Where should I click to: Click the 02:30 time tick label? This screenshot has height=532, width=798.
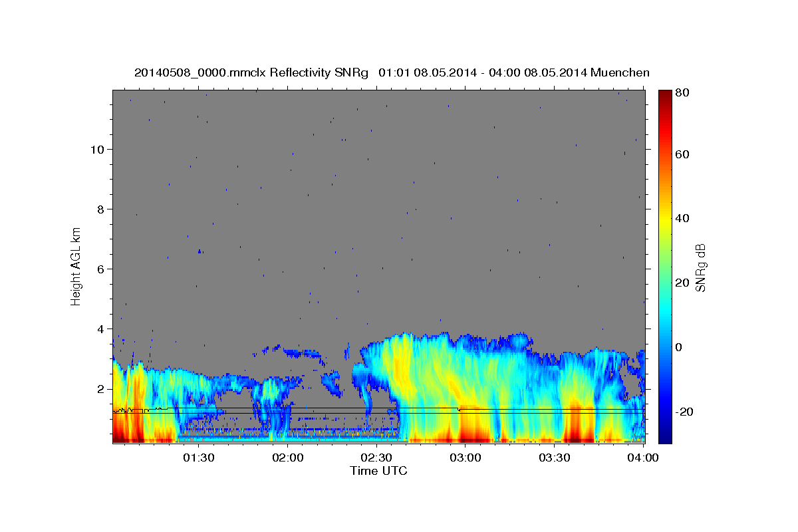pos(376,458)
